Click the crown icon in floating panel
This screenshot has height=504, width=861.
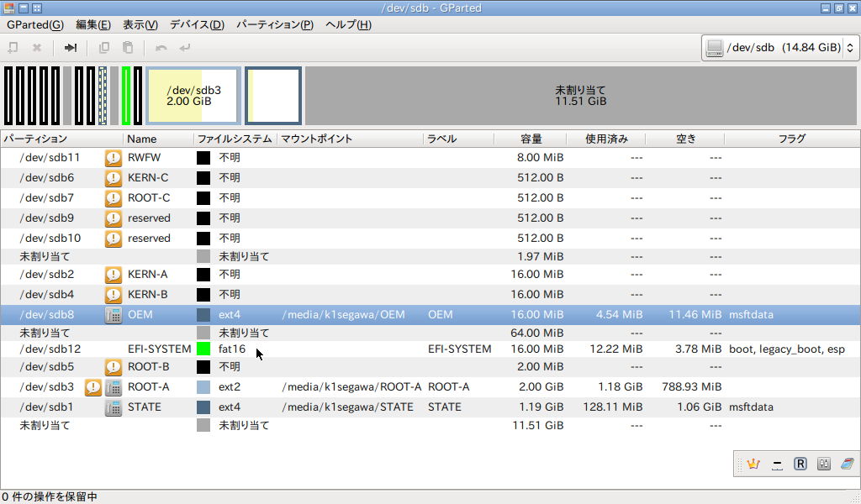point(753,464)
